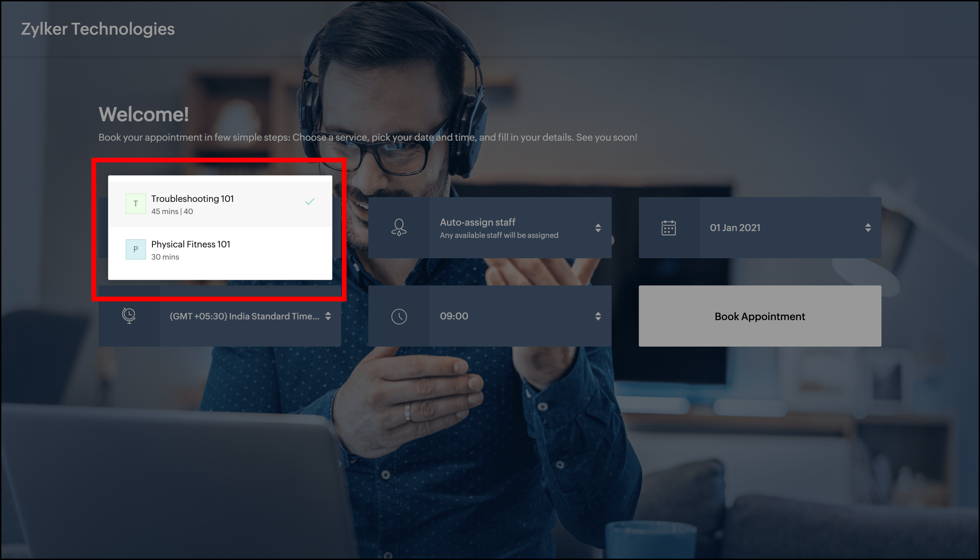Click the calendar icon
The width and height of the screenshot is (980, 560).
pos(668,228)
